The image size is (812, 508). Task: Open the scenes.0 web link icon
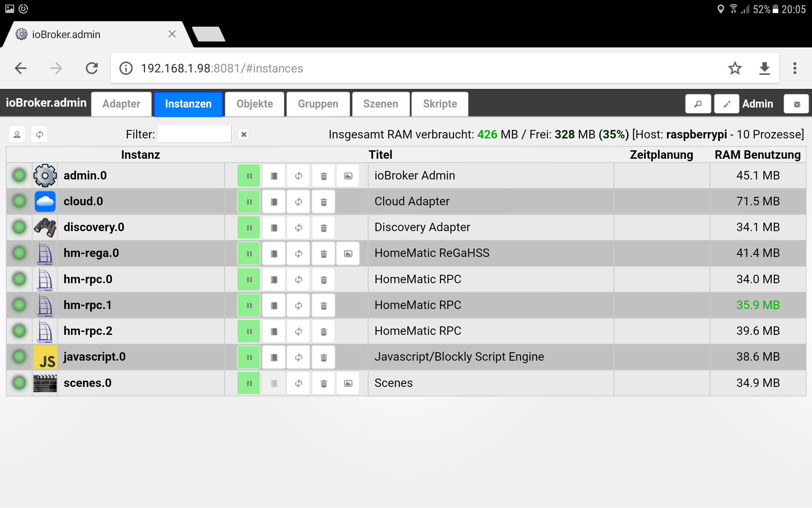348,383
